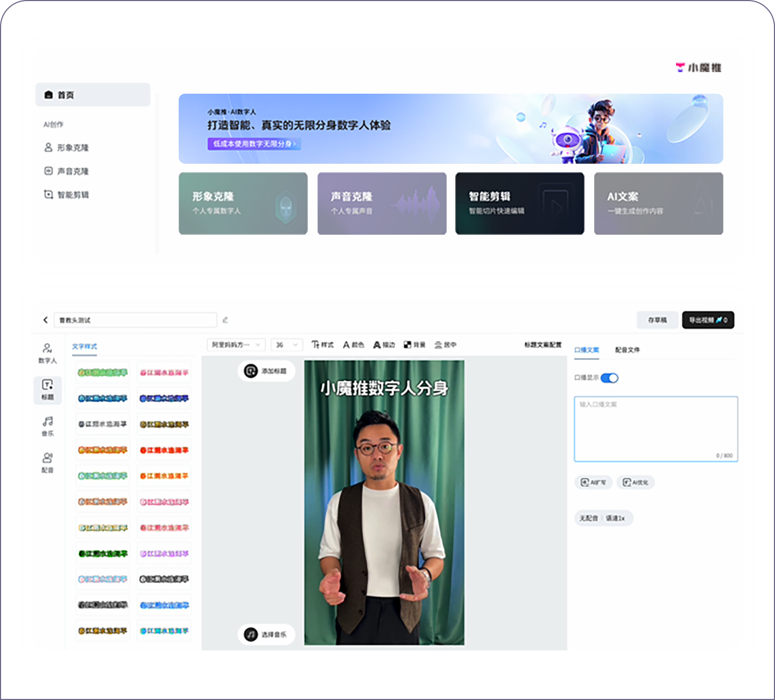Screen dimensions: 775x700
Task: Open the 智能剪辑 smart editing card
Action: point(519,204)
